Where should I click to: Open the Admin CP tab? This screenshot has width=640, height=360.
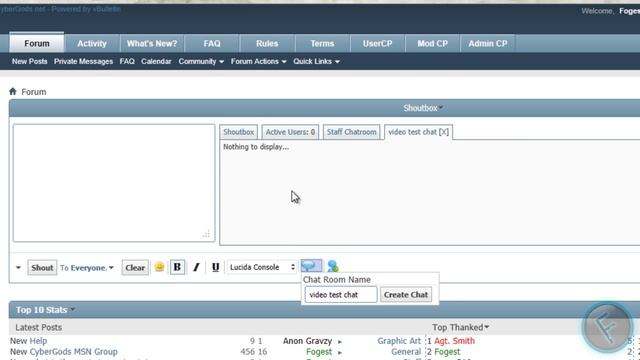pos(488,43)
